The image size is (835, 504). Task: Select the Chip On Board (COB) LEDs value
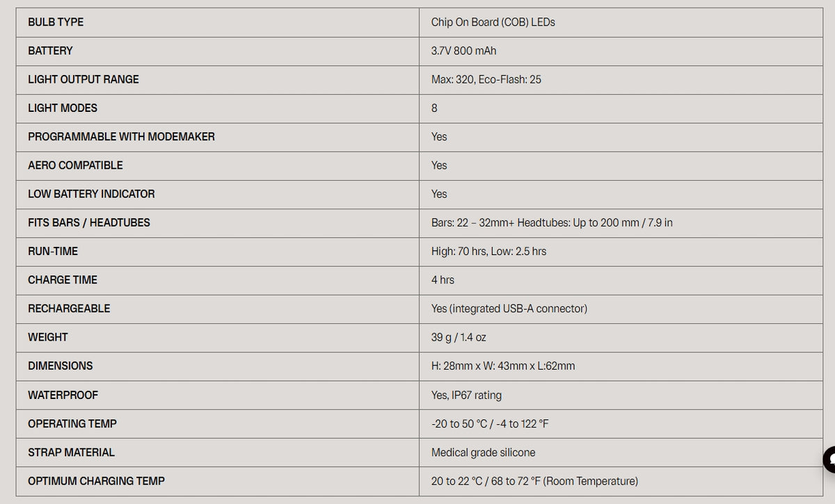[493, 22]
